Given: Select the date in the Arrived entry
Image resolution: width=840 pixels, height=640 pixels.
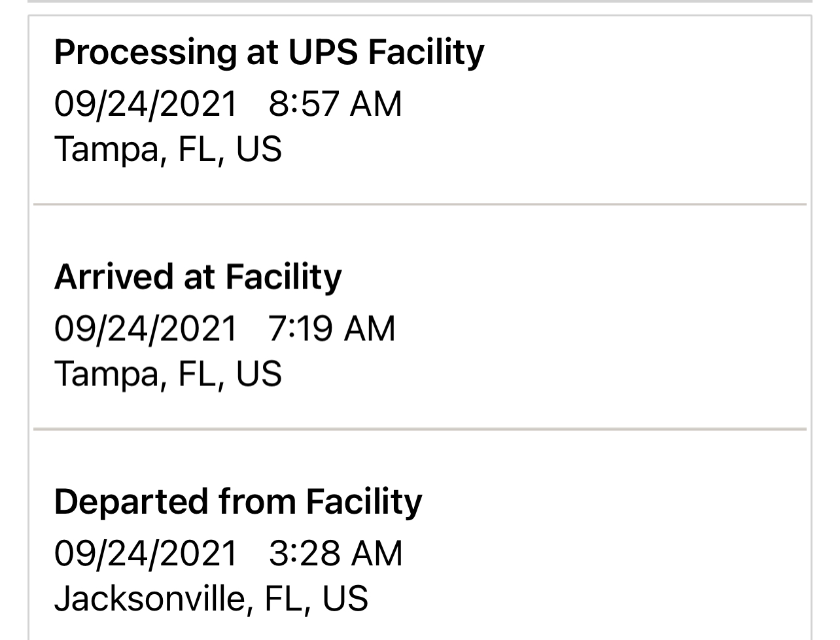Looking at the screenshot, I should [145, 329].
